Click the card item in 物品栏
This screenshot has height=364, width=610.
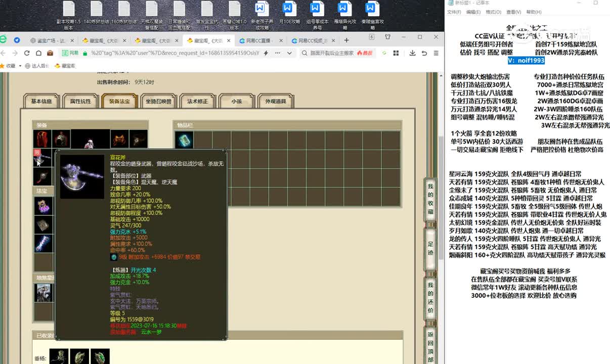pyautogui.click(x=184, y=140)
